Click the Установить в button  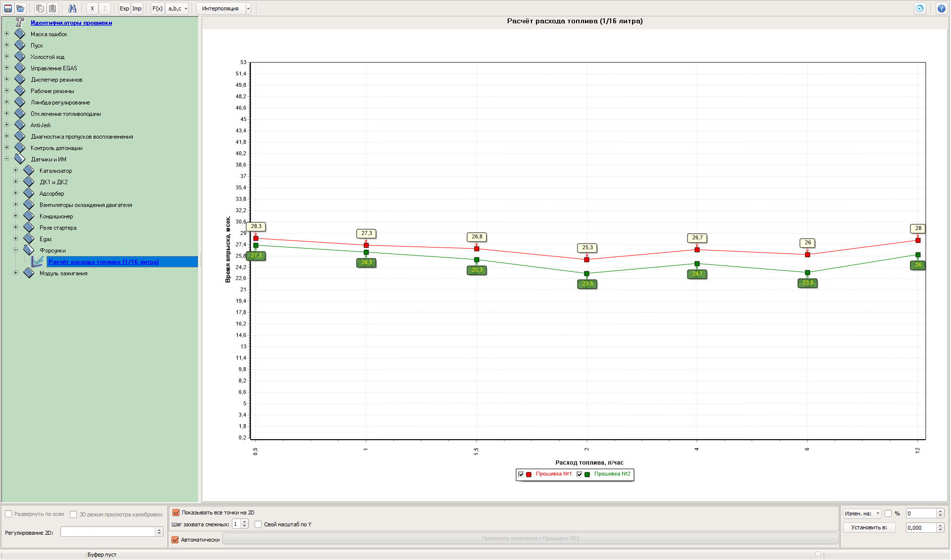[869, 527]
